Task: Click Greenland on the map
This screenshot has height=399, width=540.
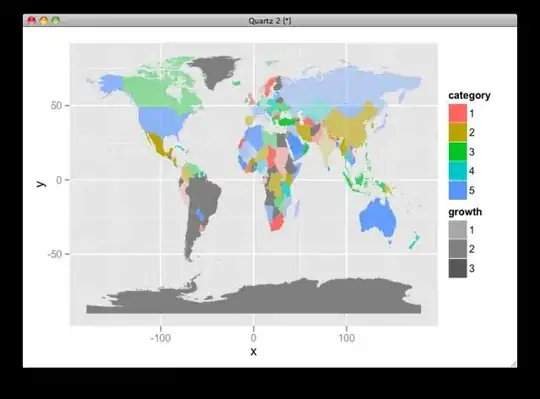Action: [215, 71]
